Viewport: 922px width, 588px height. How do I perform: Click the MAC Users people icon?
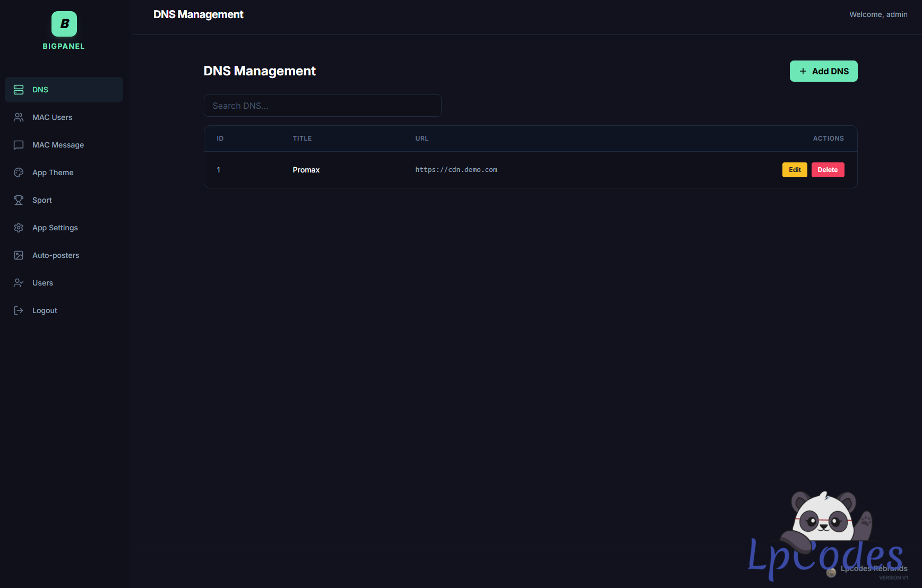[x=19, y=117]
